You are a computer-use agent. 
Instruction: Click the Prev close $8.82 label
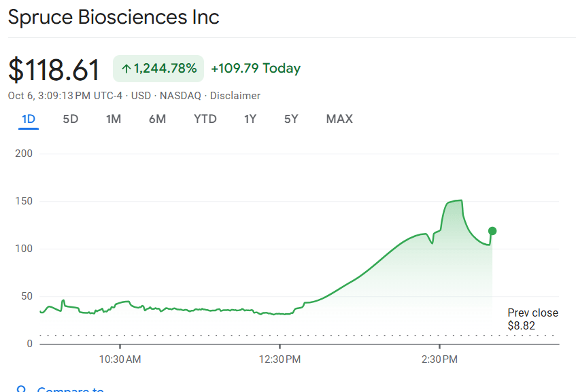pyautogui.click(x=532, y=319)
